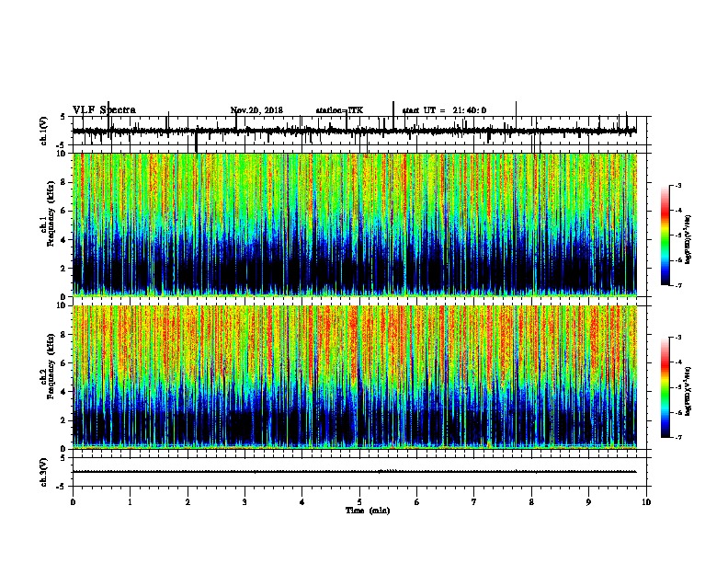Click time axis tick label "5"
This screenshot has width=728, height=563.
[359, 501]
